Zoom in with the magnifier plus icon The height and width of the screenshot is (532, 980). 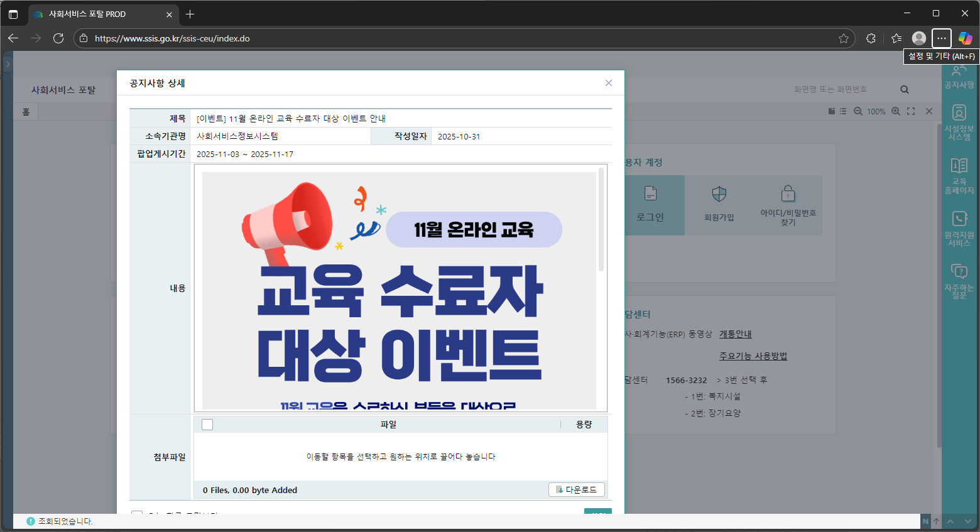coord(896,111)
